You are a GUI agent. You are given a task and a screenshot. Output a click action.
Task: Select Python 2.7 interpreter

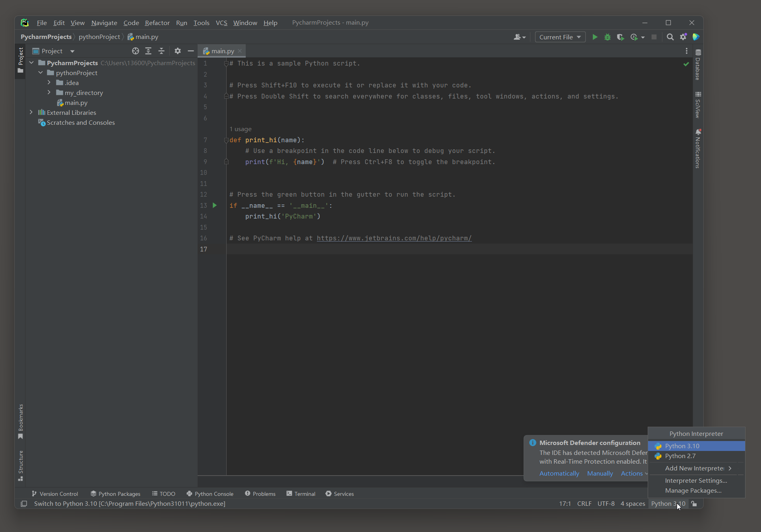click(697, 456)
